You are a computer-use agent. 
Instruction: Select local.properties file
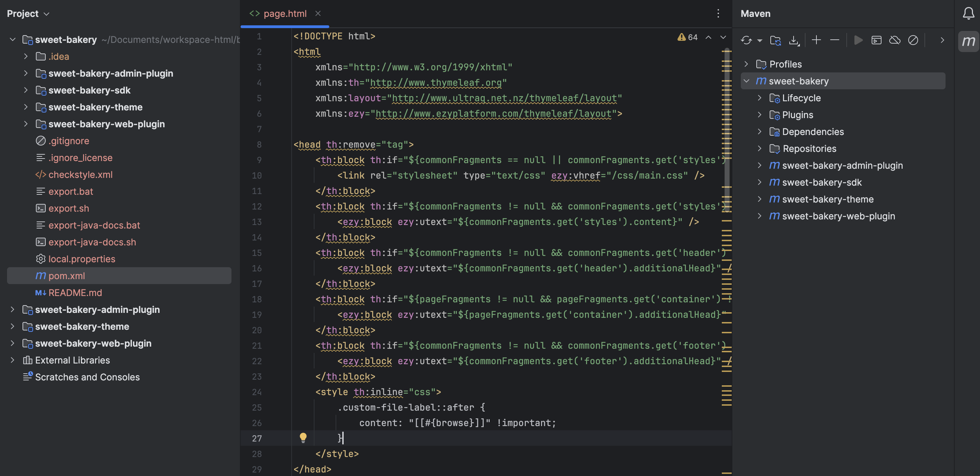[x=81, y=259]
